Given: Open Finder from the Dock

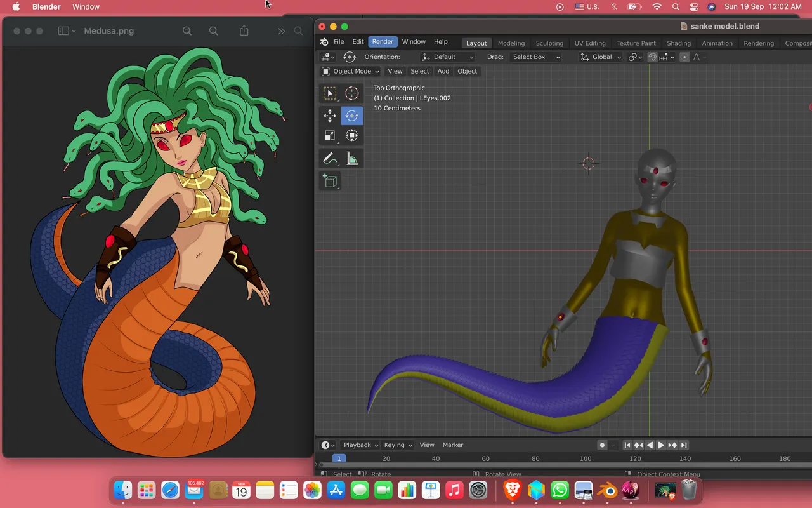Looking at the screenshot, I should pyautogui.click(x=122, y=490).
